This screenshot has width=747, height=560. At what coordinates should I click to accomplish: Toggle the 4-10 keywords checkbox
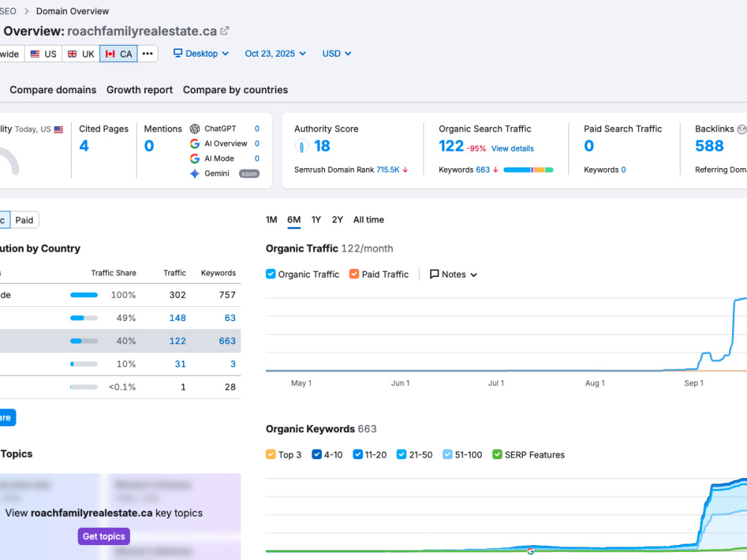coord(317,454)
